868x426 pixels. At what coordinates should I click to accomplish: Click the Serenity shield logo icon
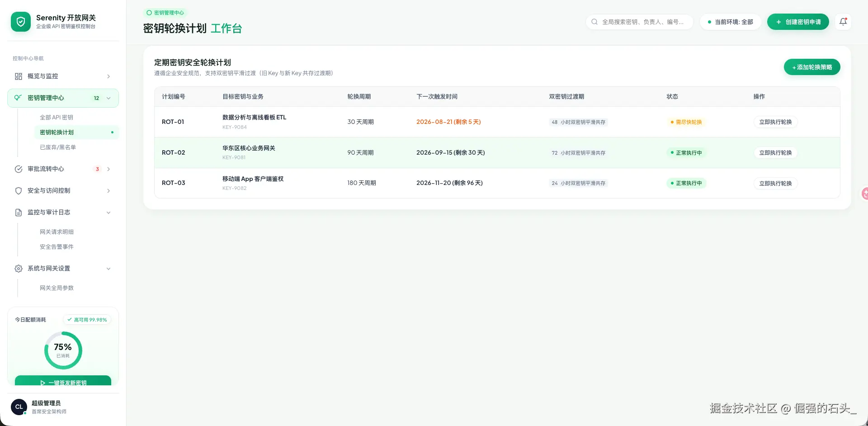(21, 22)
